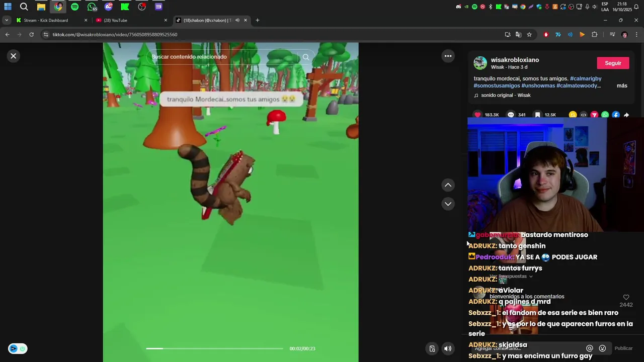Go to the previous video with up arrow

448,185
